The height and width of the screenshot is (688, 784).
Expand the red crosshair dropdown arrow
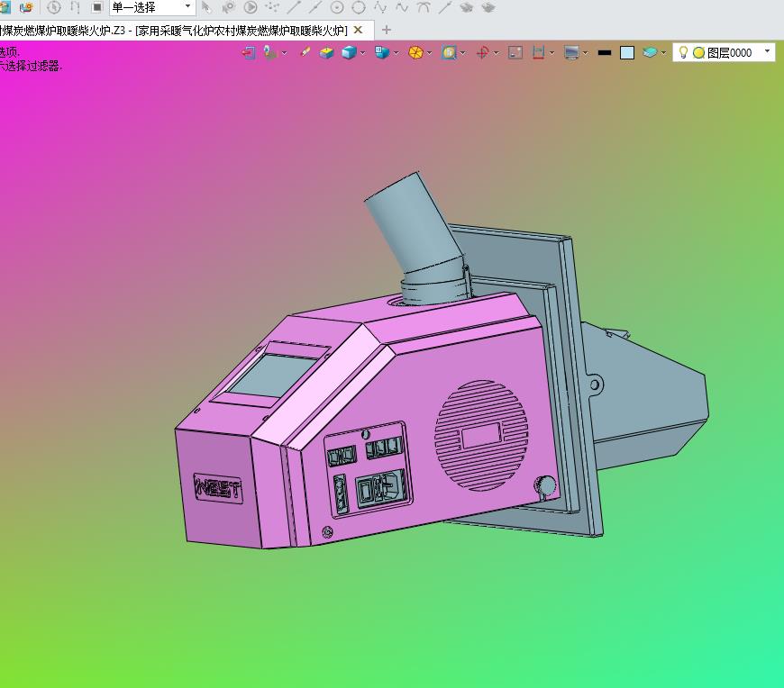pyautogui.click(x=496, y=53)
